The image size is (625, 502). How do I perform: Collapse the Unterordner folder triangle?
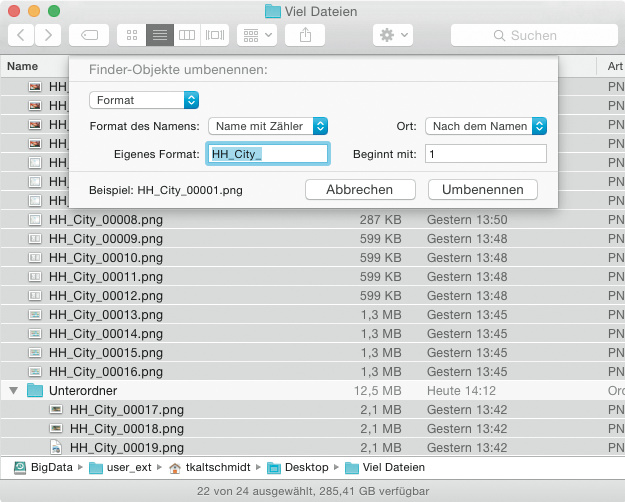tap(14, 390)
